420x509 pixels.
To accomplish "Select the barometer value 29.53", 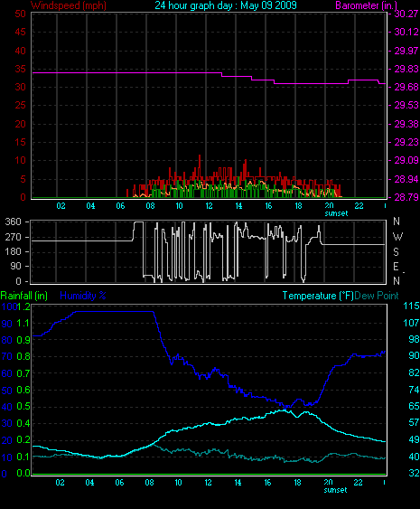I will [x=406, y=105].
